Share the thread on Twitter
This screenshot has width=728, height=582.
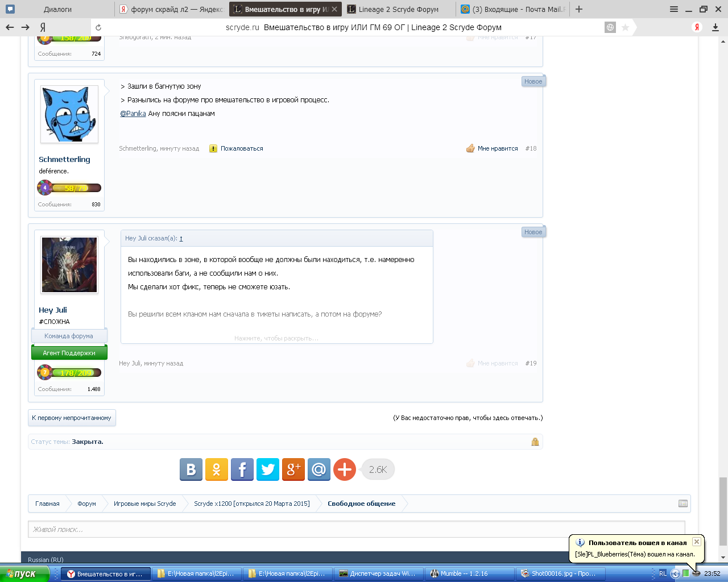pyautogui.click(x=268, y=469)
